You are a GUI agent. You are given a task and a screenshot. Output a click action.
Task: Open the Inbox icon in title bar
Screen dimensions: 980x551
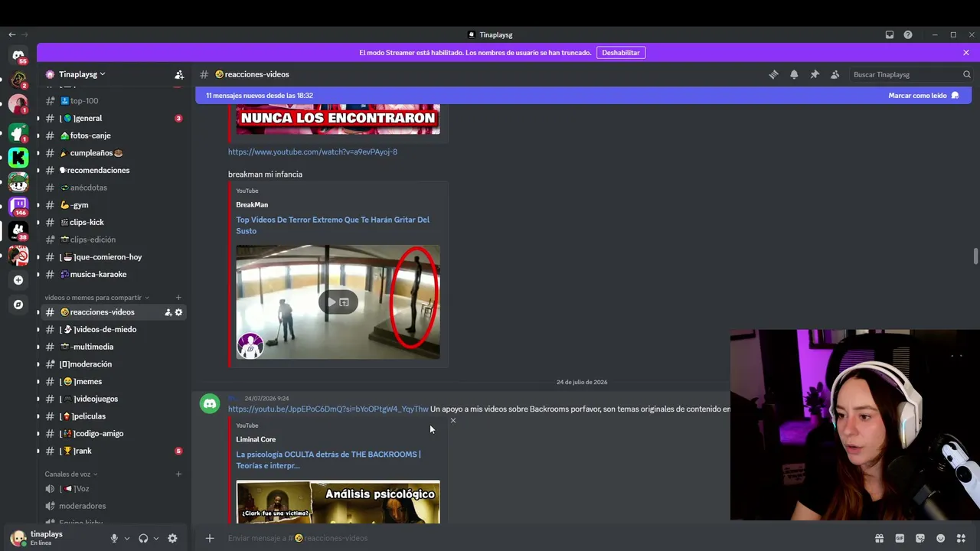click(890, 34)
